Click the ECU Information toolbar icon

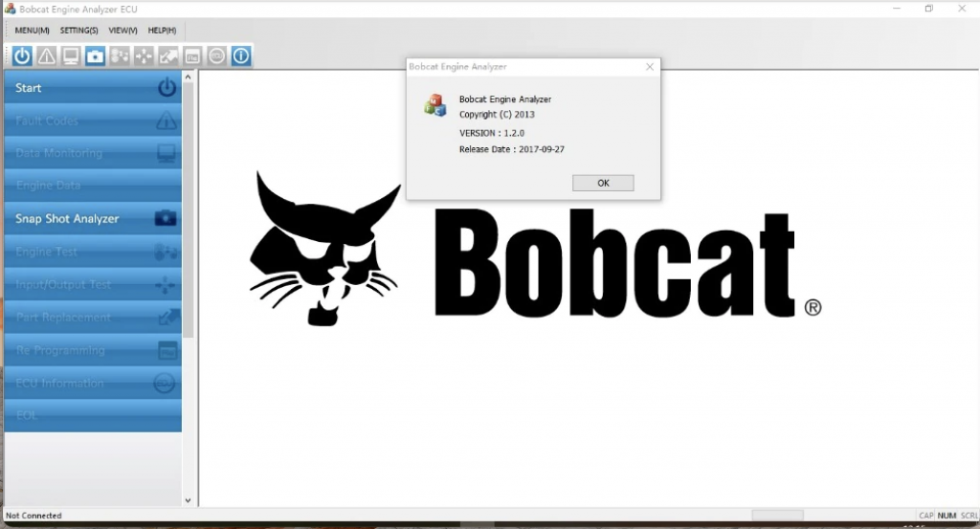(217, 56)
